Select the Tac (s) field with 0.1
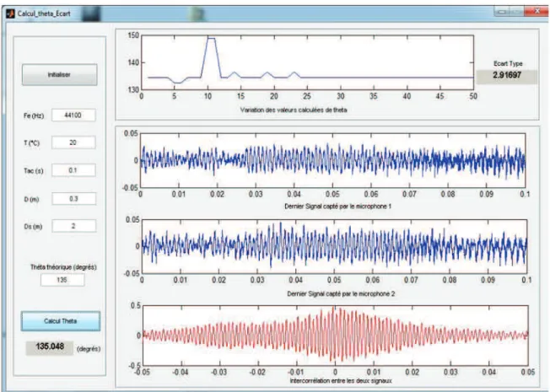The image size is (550, 392). (x=73, y=170)
